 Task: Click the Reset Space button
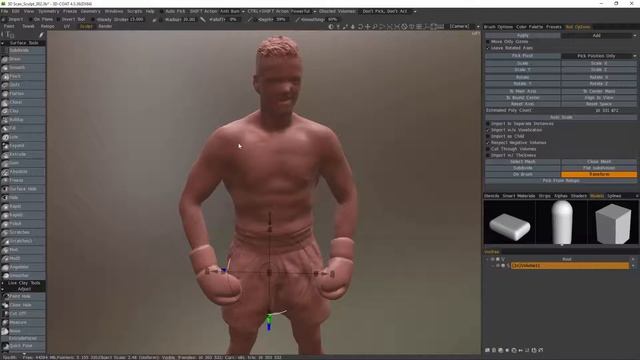tap(599, 104)
